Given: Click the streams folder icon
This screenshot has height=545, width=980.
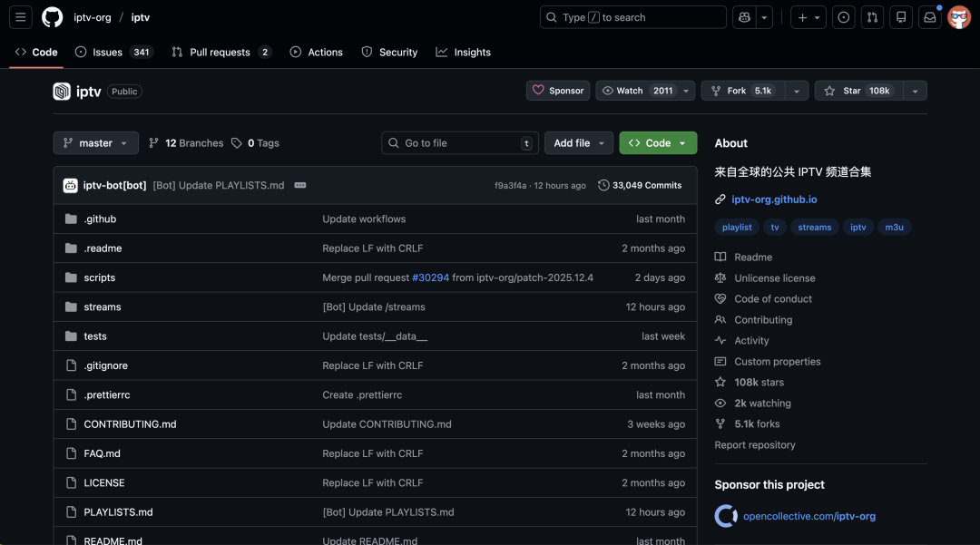Looking at the screenshot, I should 72,307.
